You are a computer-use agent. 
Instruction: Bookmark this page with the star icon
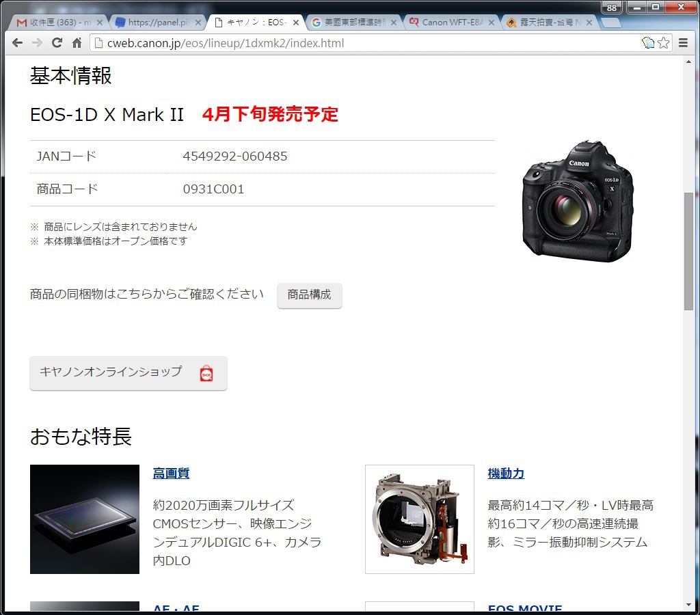[663, 43]
